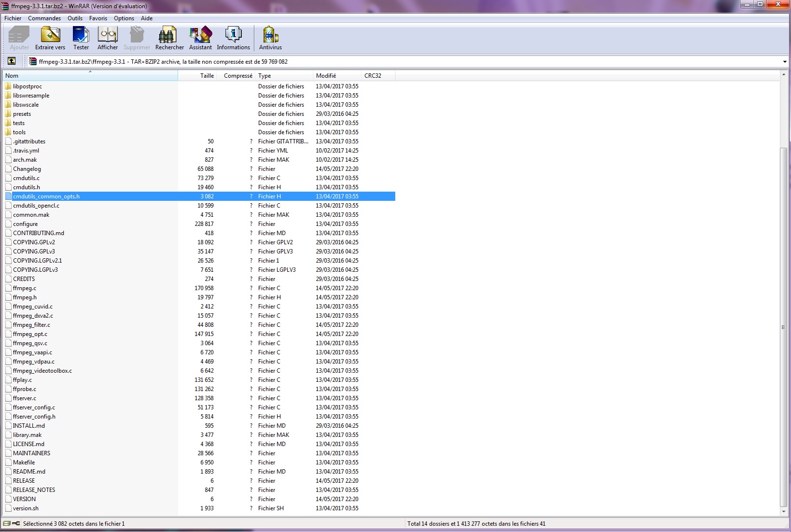791x532 pixels.
Task: Sort by the Nom column header
Action: (x=90, y=76)
